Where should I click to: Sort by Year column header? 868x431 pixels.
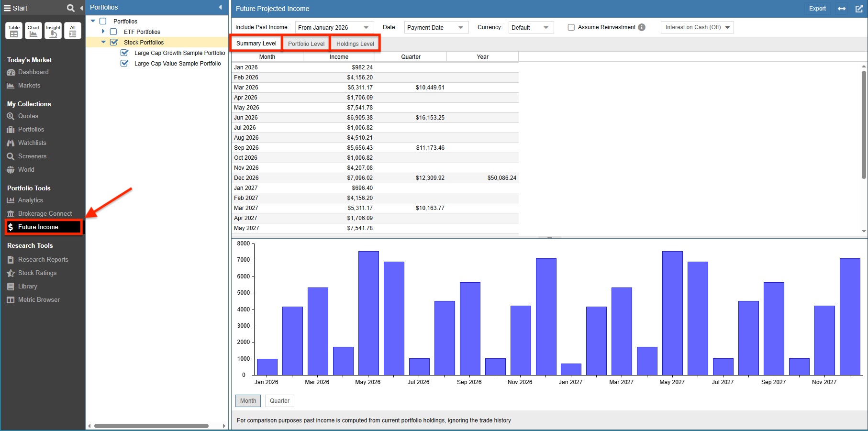click(482, 57)
